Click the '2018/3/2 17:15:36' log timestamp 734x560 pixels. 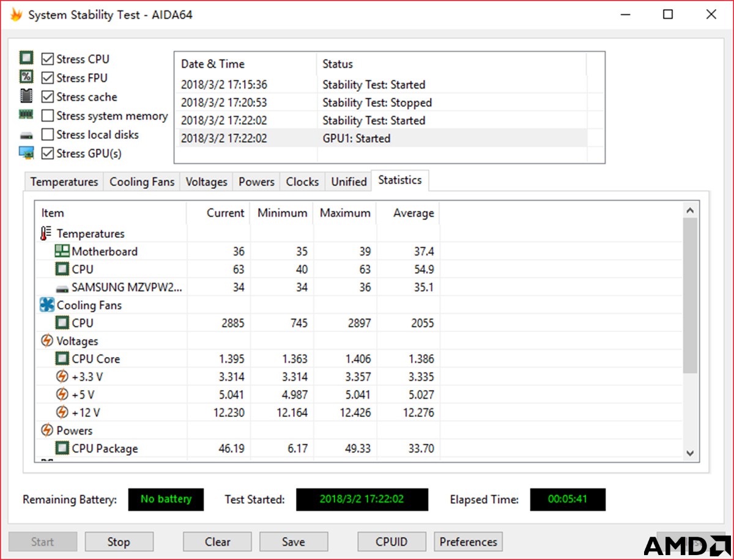point(224,85)
